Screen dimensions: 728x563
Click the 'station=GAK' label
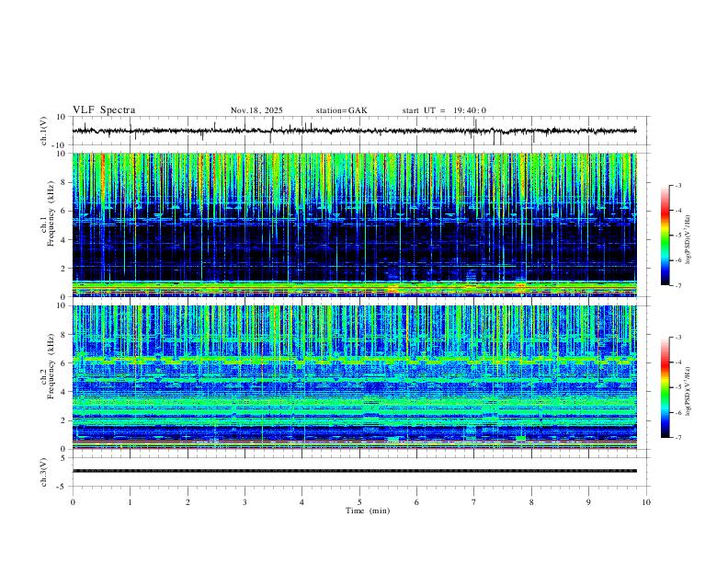[341, 110]
